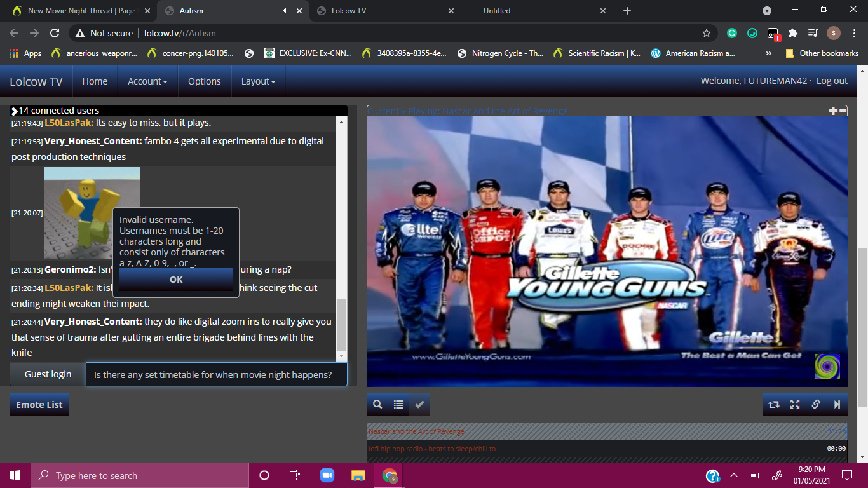Show the playlist list options icon
868x488 pixels.
pyautogui.click(x=398, y=404)
